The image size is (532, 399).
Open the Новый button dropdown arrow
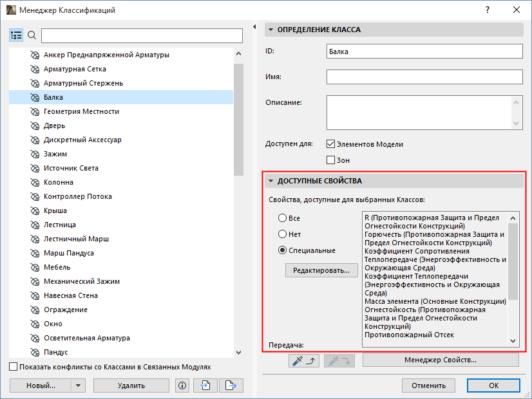(79, 385)
